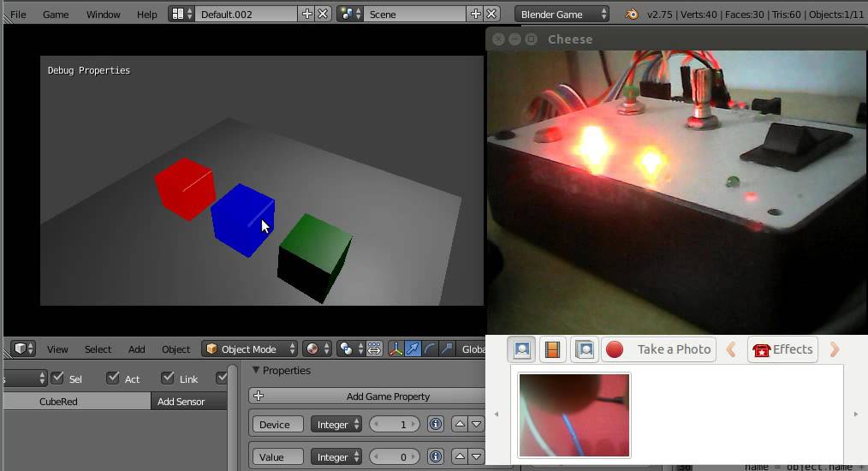Open the 3D View's Select menu
Screen dimensions: 868x471
[x=98, y=349]
